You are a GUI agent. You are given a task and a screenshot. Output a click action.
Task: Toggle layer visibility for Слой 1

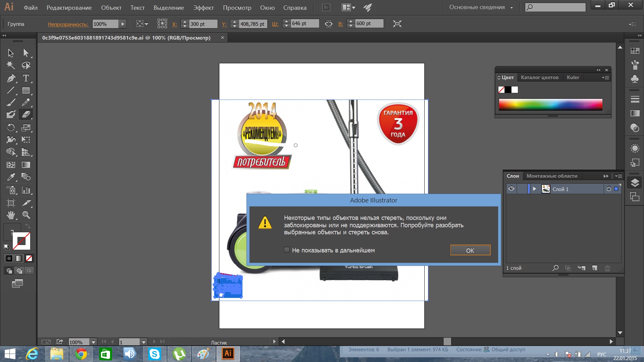pyautogui.click(x=511, y=189)
